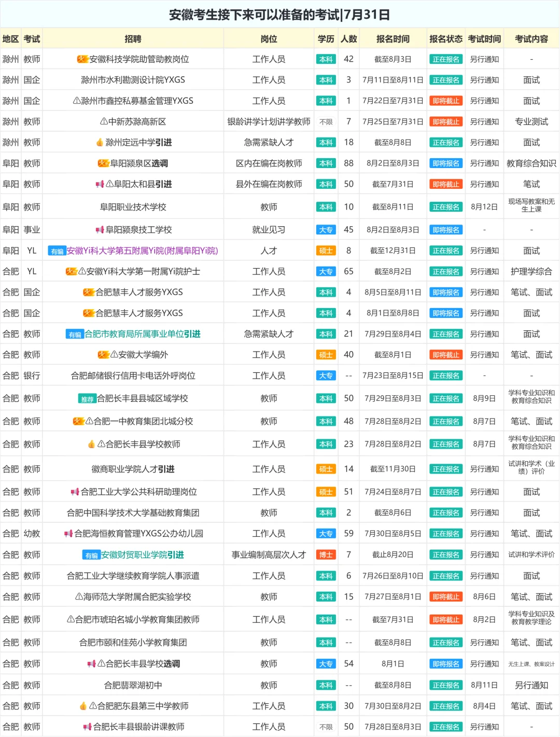Click 大专 badge in 合肥邮储银行信用卡电话外呼岗位 row
This screenshot has height=737, width=560.
326,376
